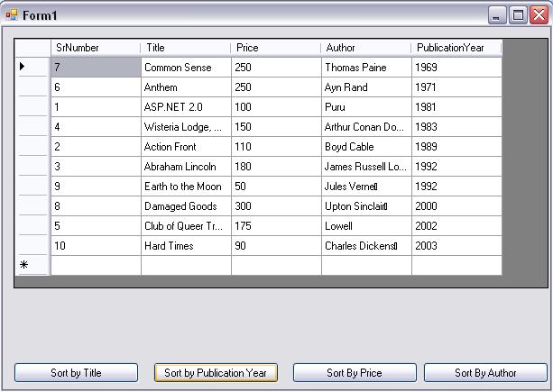Select the 'Jules Verne' author cell
553x392 pixels.
[367, 187]
